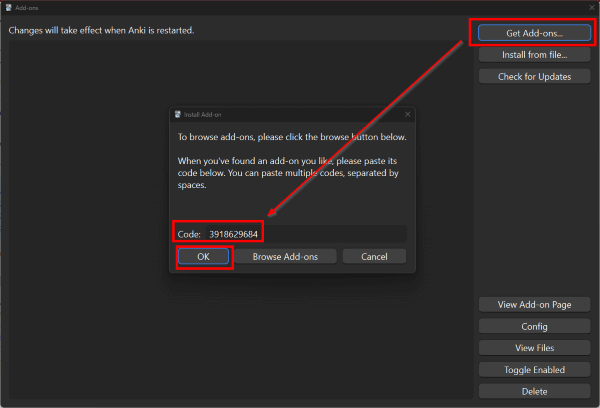This screenshot has width=600, height=408.
Task: Click Browse Add-ons in the dialog
Action: tap(285, 256)
